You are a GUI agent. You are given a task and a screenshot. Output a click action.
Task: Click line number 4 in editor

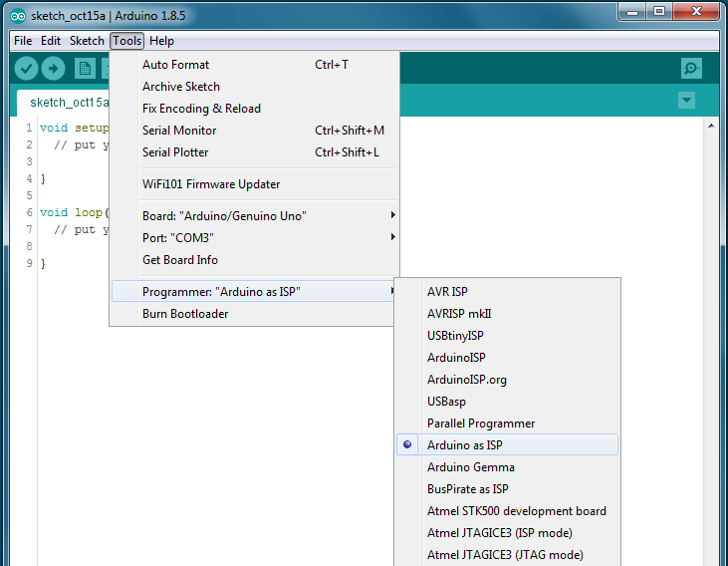(x=29, y=178)
